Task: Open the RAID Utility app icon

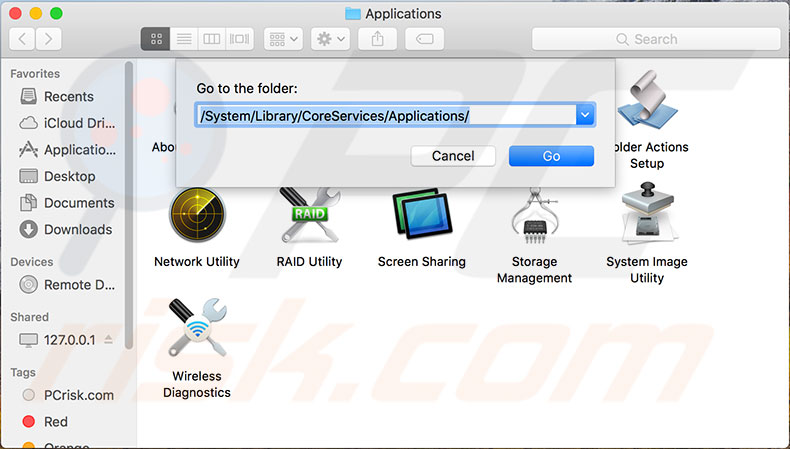Action: pos(309,215)
